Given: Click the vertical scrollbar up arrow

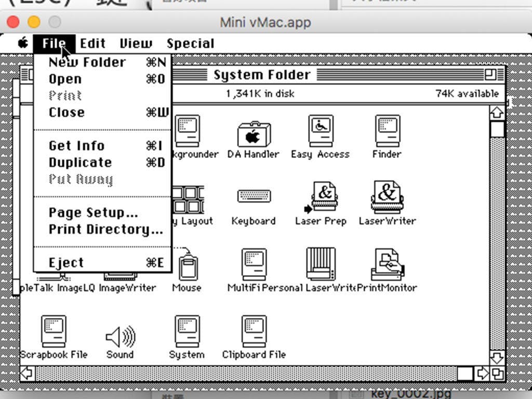Looking at the screenshot, I should (x=497, y=113).
